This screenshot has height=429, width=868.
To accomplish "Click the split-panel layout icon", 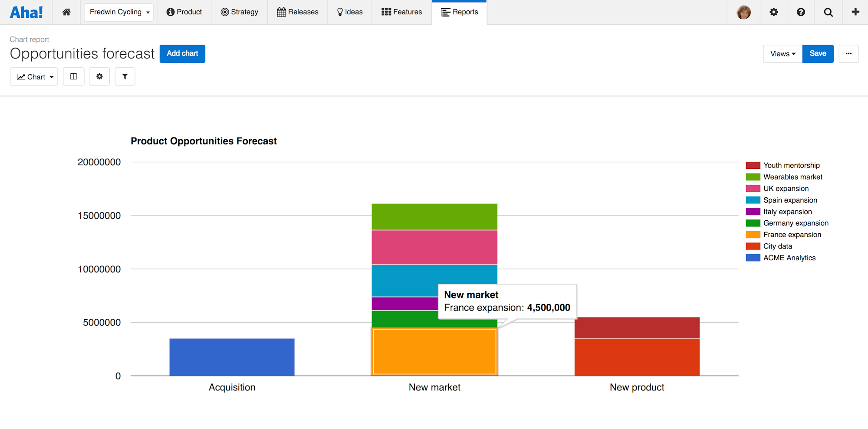I will point(73,76).
